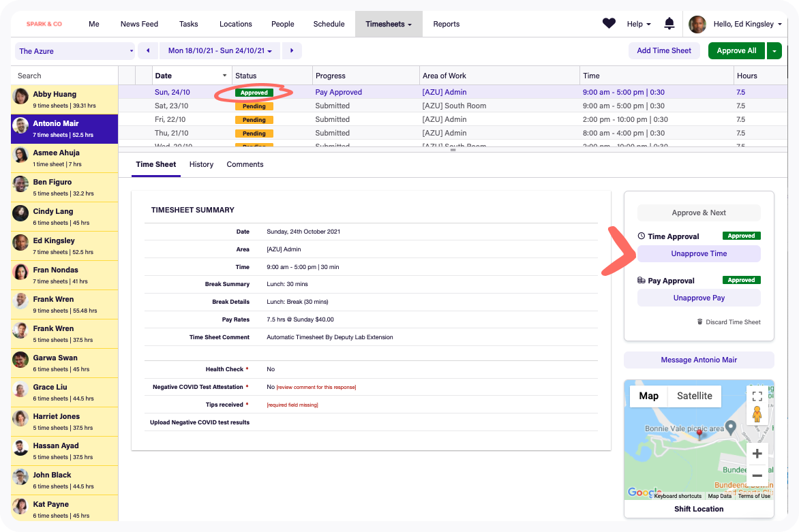Click Message Antonio Mair button
Viewport: 799px width, 532px height.
tap(699, 360)
